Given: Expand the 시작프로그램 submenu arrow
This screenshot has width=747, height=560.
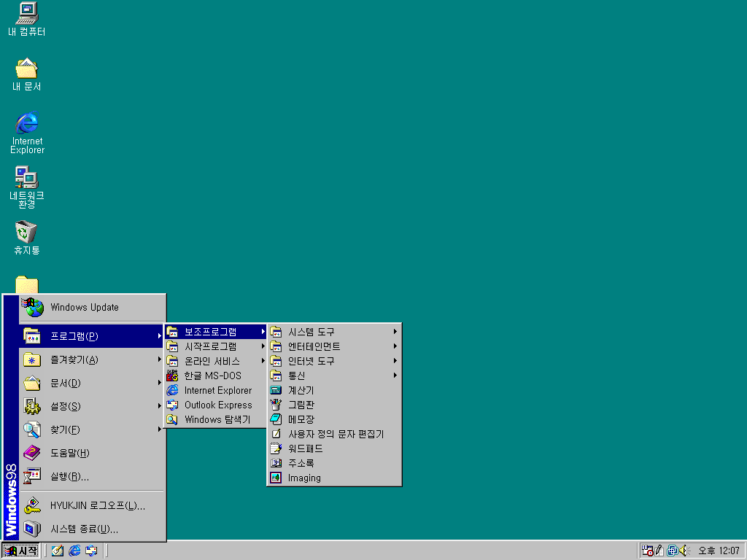Looking at the screenshot, I should tap(263, 346).
